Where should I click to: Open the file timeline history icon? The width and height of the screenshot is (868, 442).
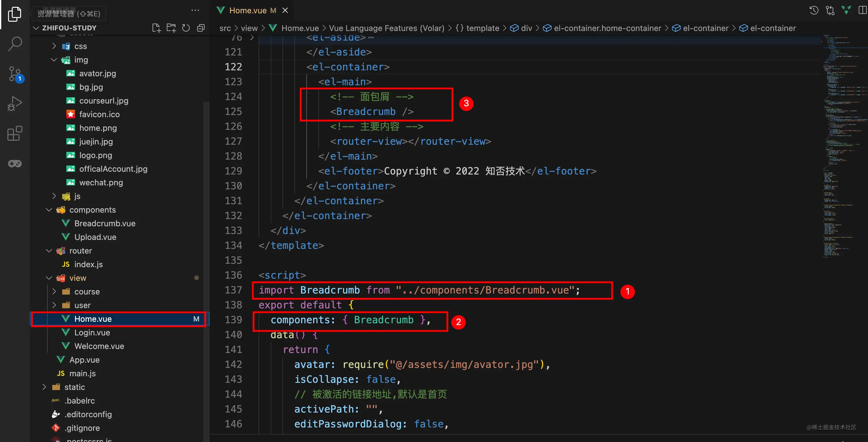pyautogui.click(x=814, y=11)
